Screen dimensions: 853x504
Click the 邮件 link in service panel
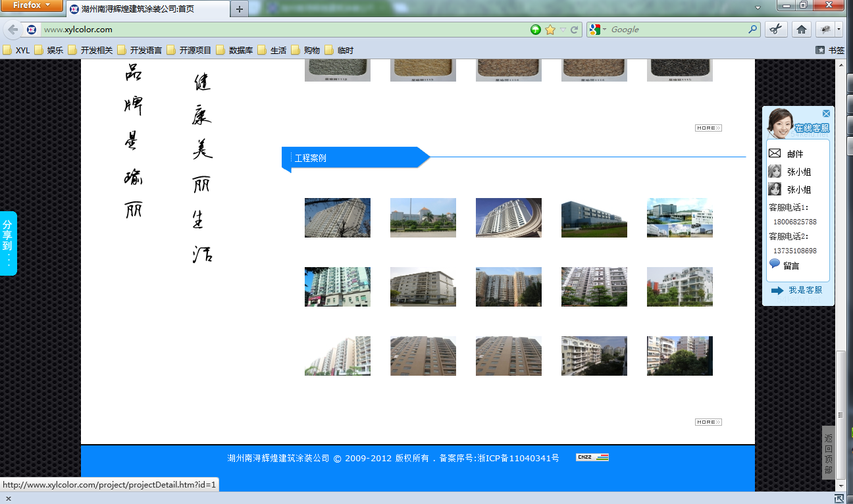point(795,154)
